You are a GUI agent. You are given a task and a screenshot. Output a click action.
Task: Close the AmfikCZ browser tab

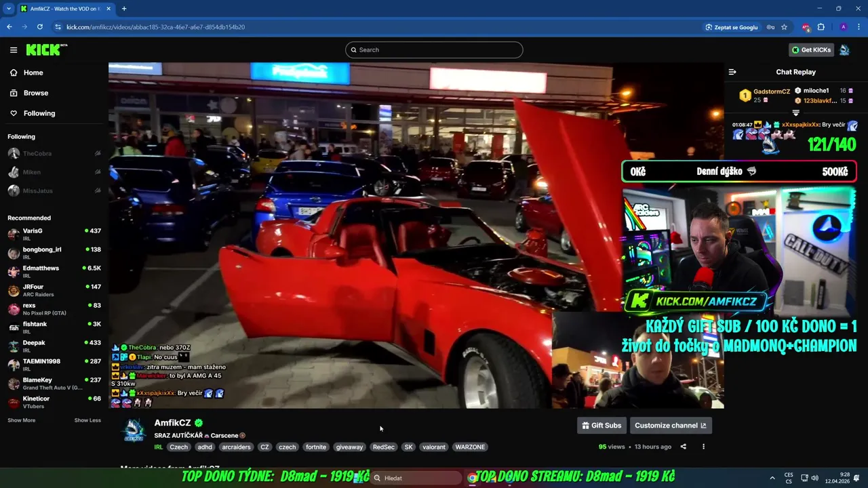pyautogui.click(x=108, y=9)
